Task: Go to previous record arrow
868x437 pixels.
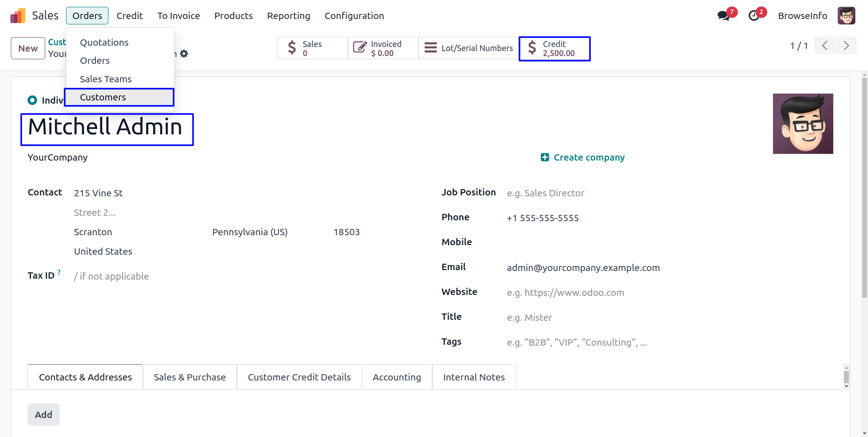Action: click(825, 46)
